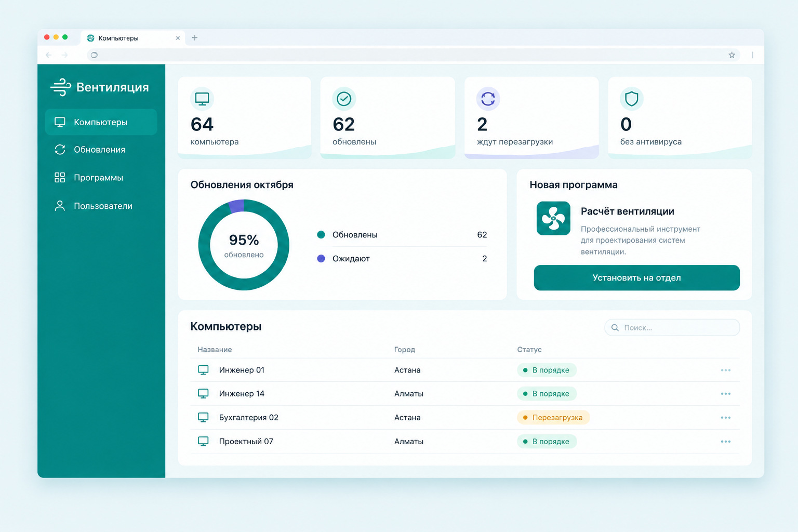This screenshot has height=532, width=798.
Task: Click the monitor icon beside Проектный 07
Action: 203,442
